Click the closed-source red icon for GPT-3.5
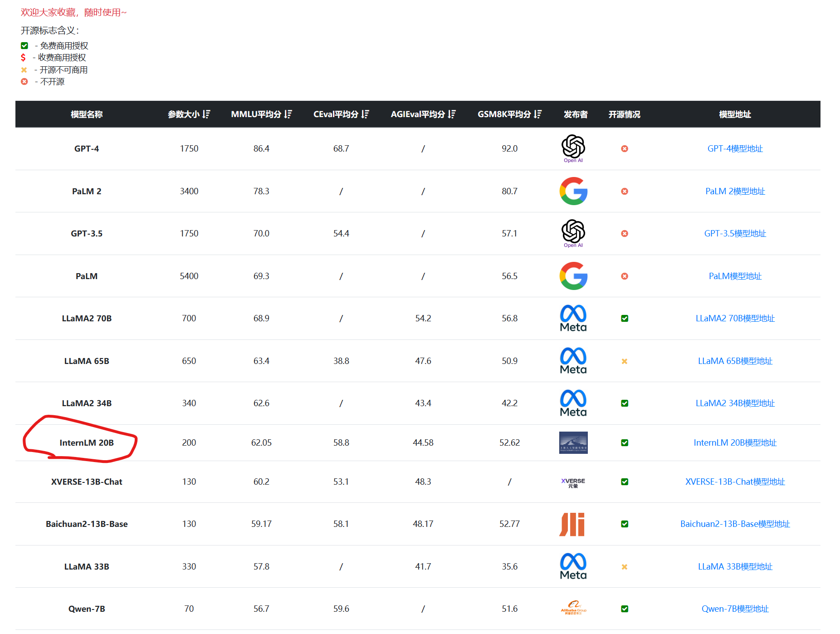840x634 pixels. (x=625, y=234)
